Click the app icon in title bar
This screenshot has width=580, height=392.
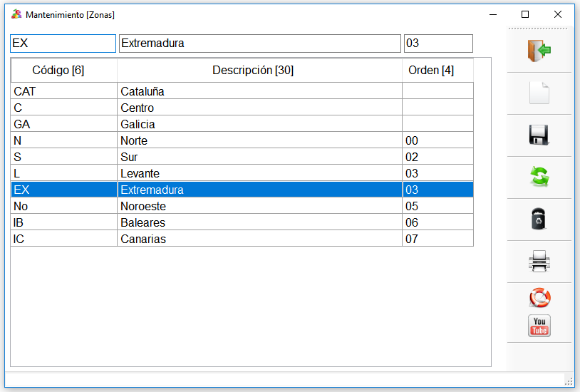click(16, 14)
